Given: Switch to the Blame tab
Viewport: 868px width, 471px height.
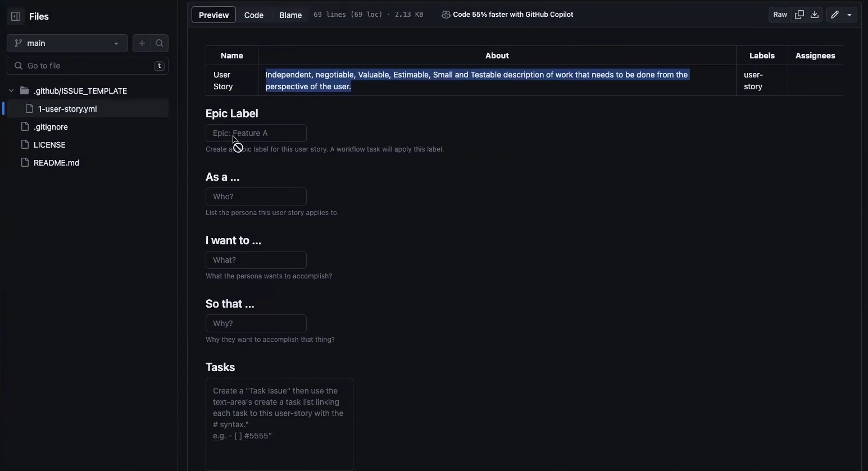Looking at the screenshot, I should [290, 15].
